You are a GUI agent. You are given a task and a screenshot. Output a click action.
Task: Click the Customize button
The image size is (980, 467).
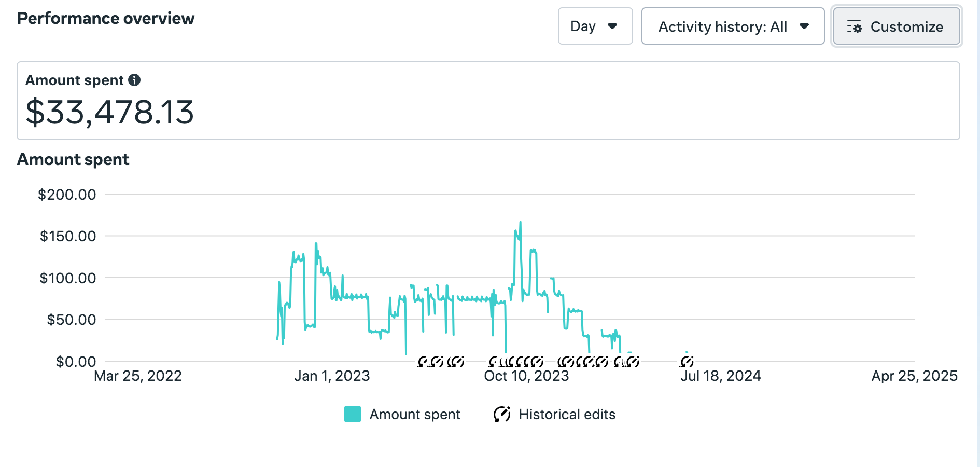(x=896, y=26)
